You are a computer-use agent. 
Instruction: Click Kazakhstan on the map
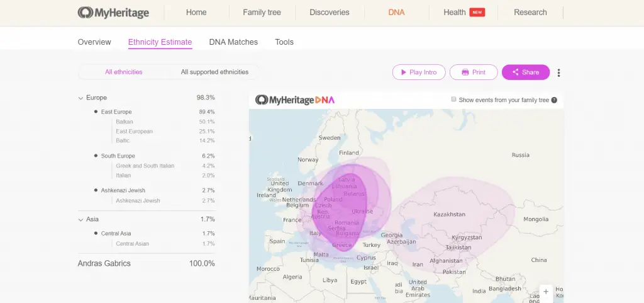tap(449, 215)
